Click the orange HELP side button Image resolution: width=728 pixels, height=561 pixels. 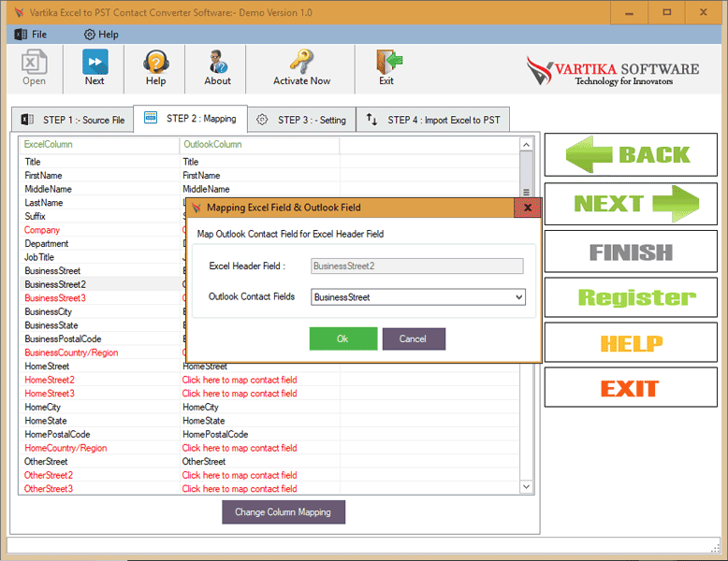pos(631,343)
